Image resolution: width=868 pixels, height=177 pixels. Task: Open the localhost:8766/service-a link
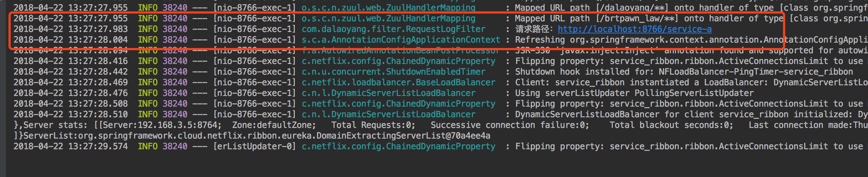(x=634, y=29)
